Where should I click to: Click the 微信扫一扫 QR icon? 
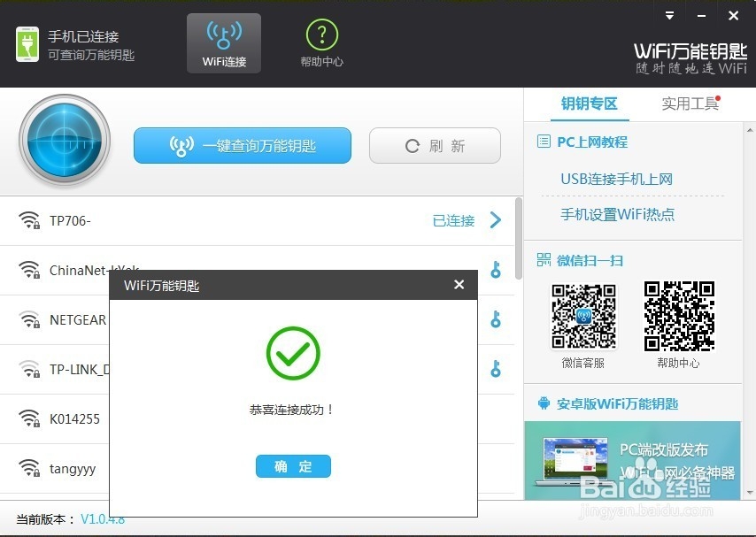(544, 260)
